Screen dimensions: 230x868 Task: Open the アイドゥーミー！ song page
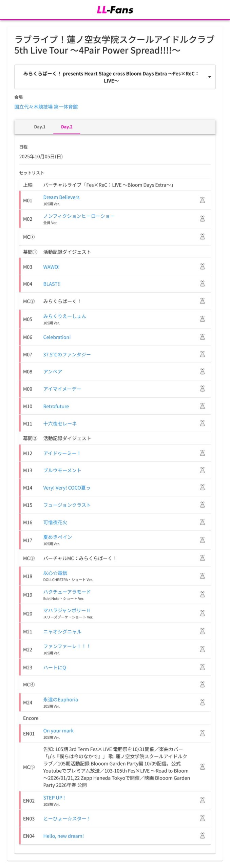(62, 453)
